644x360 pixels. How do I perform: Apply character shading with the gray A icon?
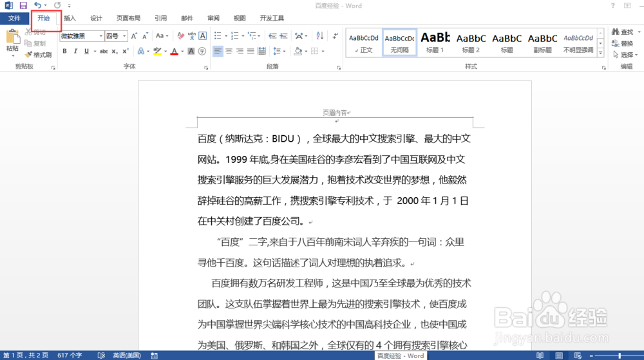click(191, 52)
